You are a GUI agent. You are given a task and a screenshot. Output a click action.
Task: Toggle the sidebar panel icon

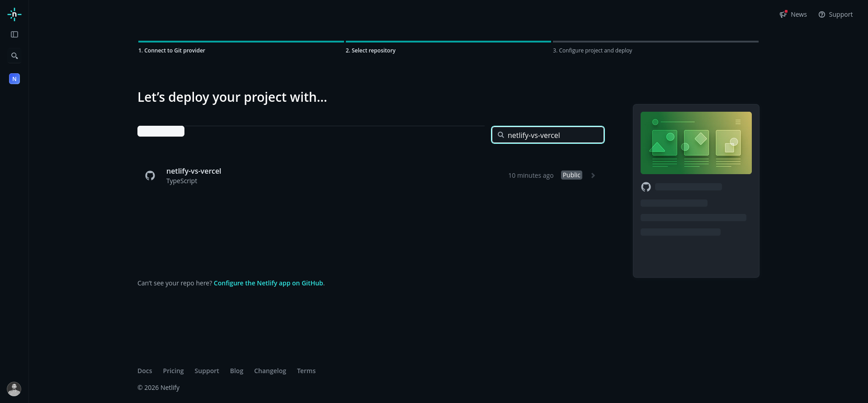pyautogui.click(x=14, y=34)
